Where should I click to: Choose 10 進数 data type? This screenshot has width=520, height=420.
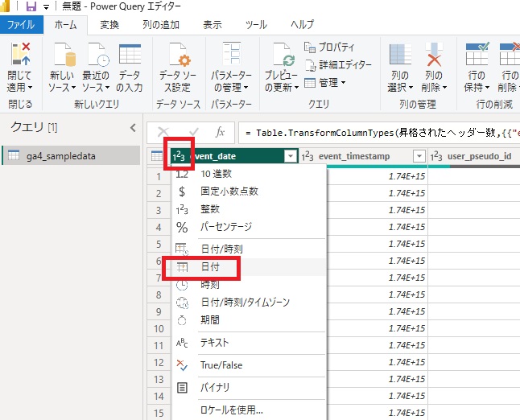(x=249, y=174)
